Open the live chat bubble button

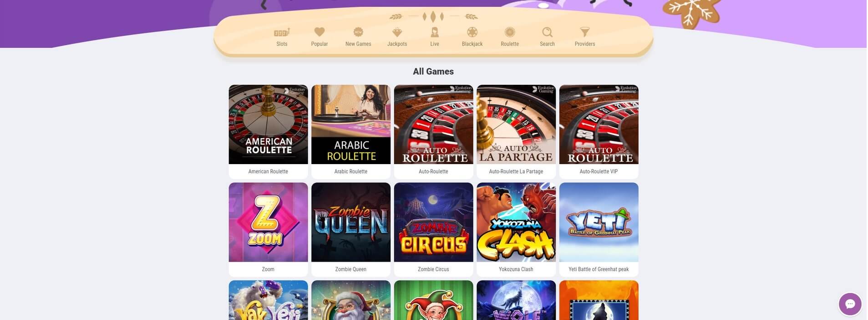[x=850, y=304]
